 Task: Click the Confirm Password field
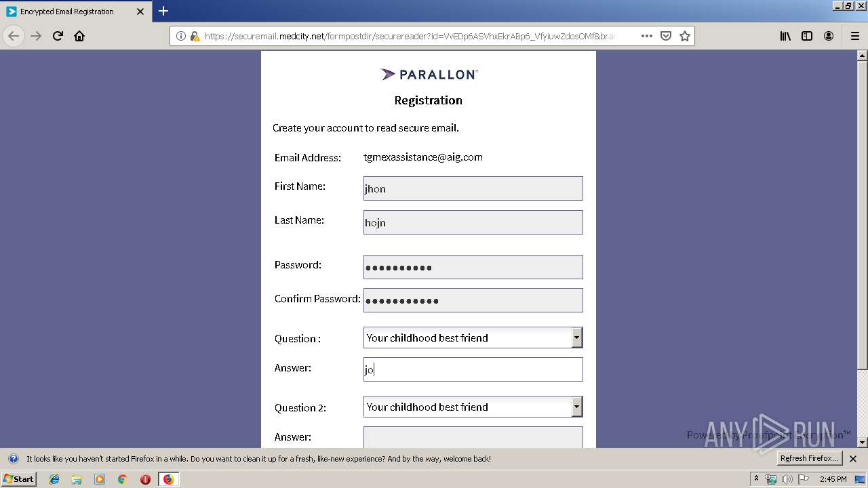(x=473, y=300)
